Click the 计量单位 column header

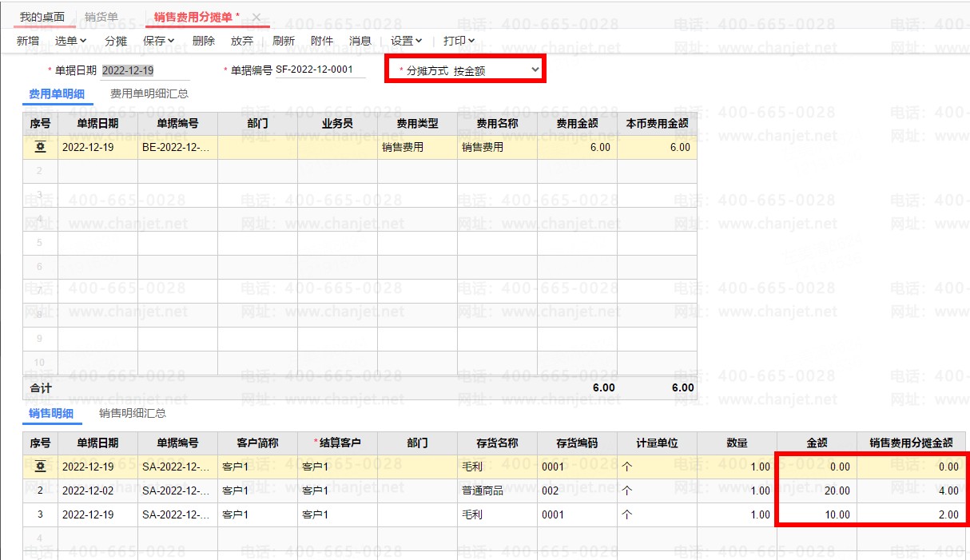pyautogui.click(x=657, y=443)
